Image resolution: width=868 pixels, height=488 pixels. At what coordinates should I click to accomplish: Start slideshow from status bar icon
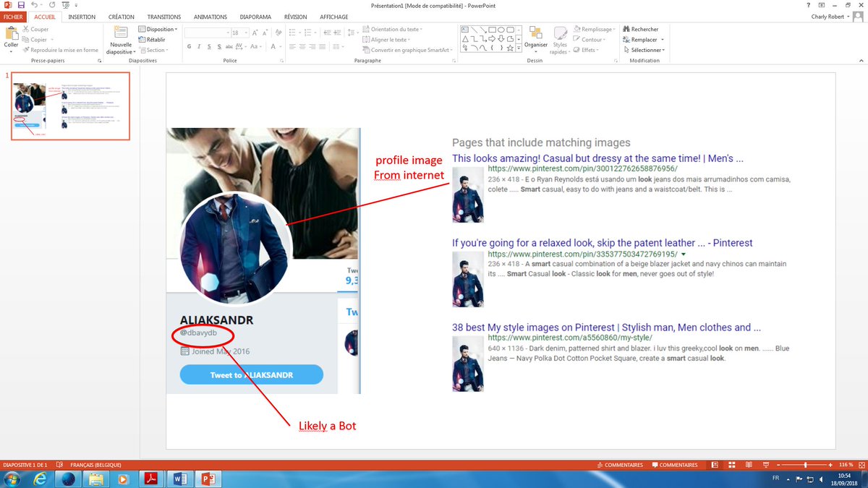765,465
